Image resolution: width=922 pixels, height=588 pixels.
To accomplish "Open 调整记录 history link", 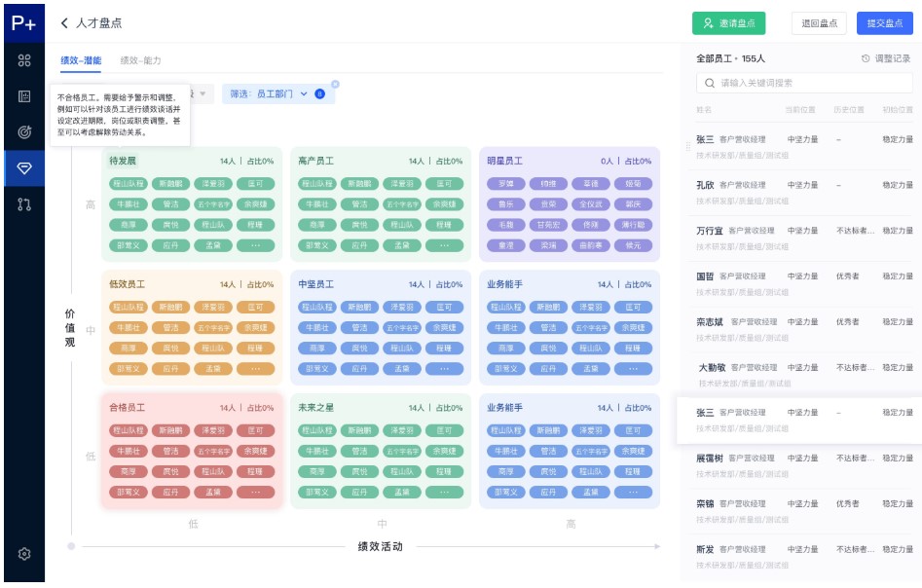I will point(886,58).
